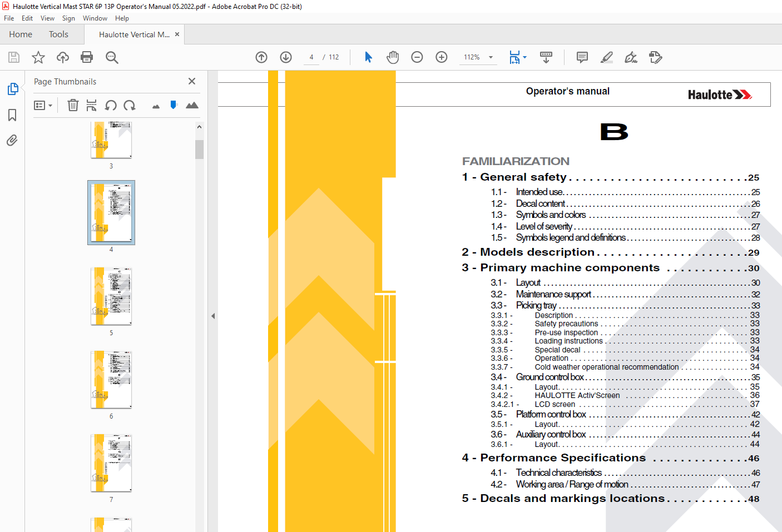
Task: Open the Edit menu
Action: tap(27, 18)
